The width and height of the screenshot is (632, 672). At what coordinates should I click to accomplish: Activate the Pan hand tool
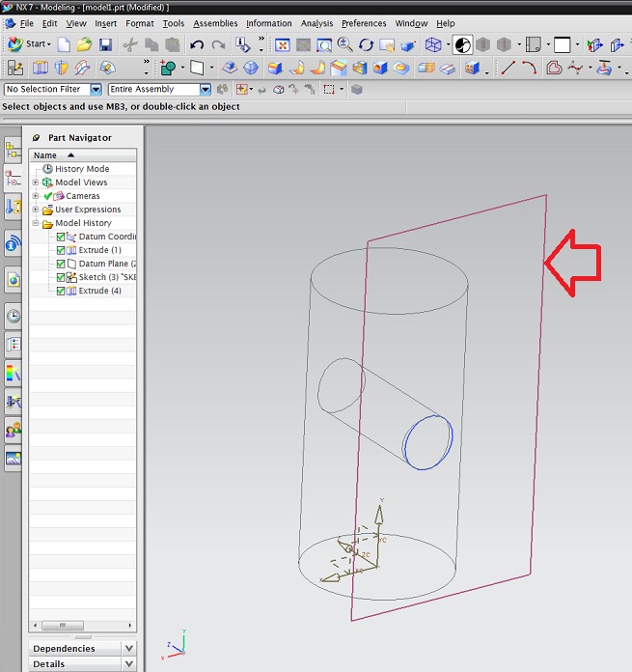click(387, 44)
